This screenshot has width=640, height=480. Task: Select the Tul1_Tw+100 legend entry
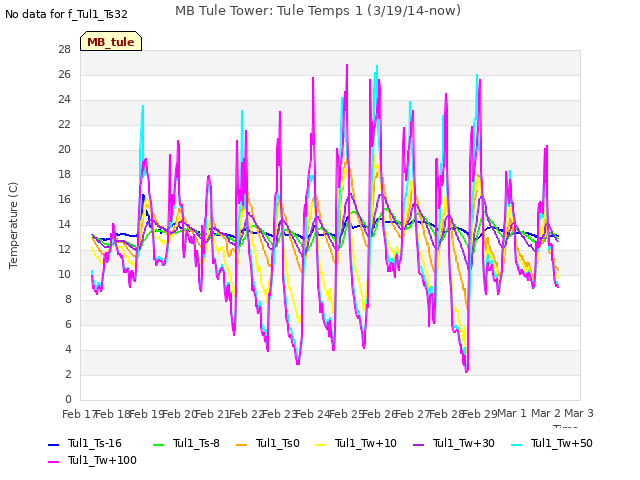[x=92, y=461]
